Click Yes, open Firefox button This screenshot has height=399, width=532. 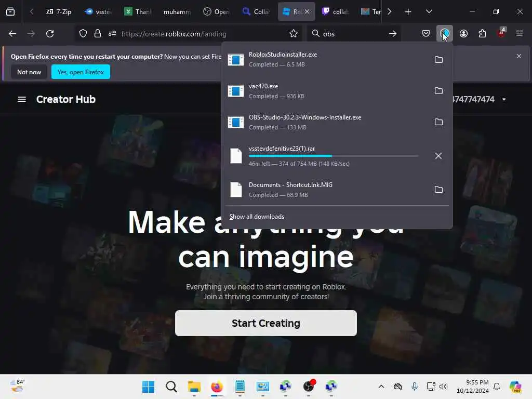(x=81, y=72)
